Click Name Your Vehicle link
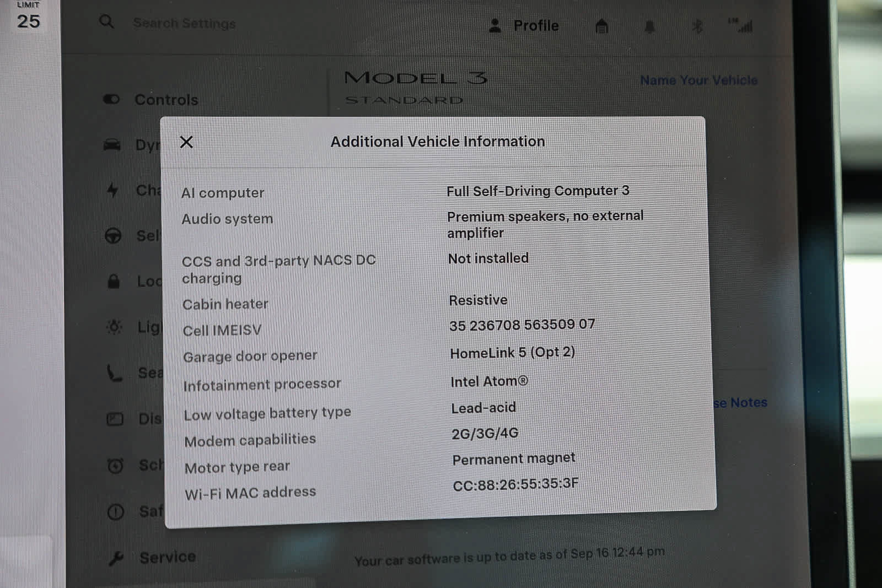This screenshot has height=588, width=882. [698, 80]
